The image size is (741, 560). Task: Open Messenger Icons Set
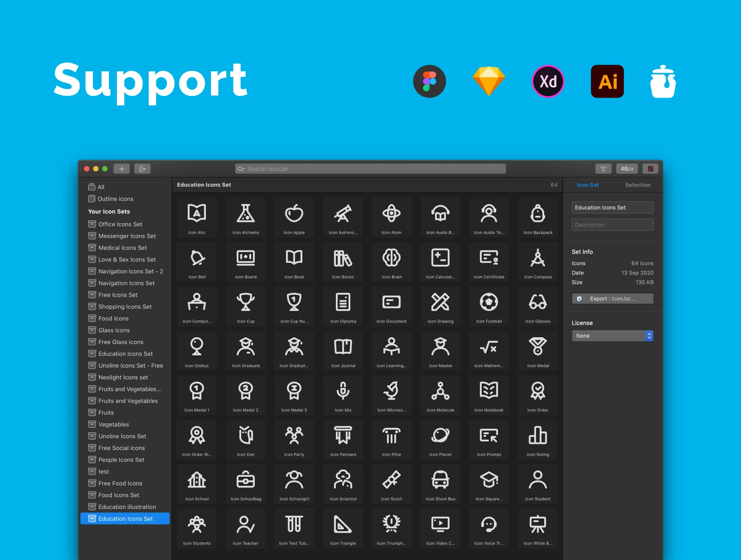(125, 236)
